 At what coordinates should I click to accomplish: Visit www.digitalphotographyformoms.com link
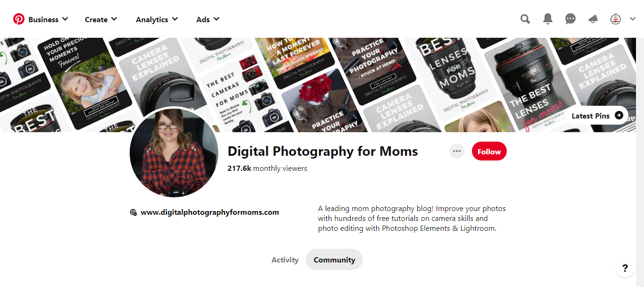[210, 212]
